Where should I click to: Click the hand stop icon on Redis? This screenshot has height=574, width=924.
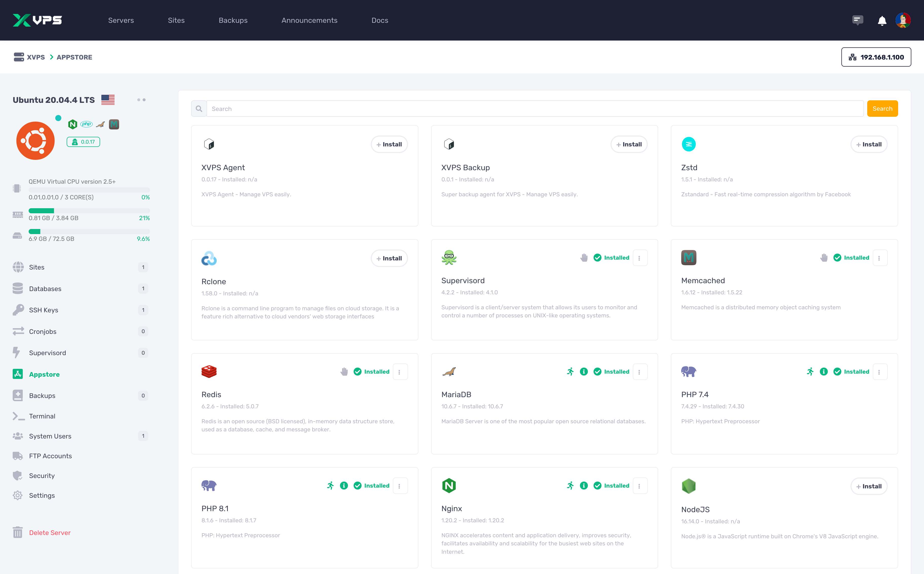tap(344, 372)
